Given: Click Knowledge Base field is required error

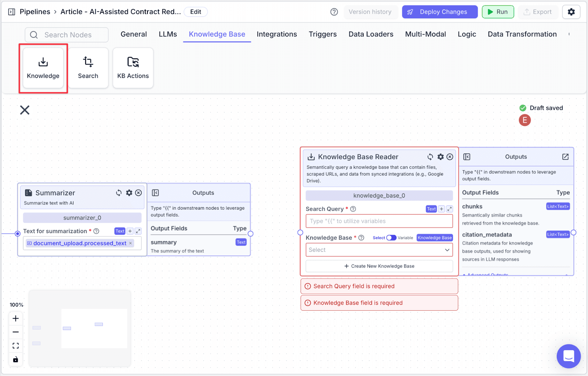Looking at the screenshot, I should point(379,303).
